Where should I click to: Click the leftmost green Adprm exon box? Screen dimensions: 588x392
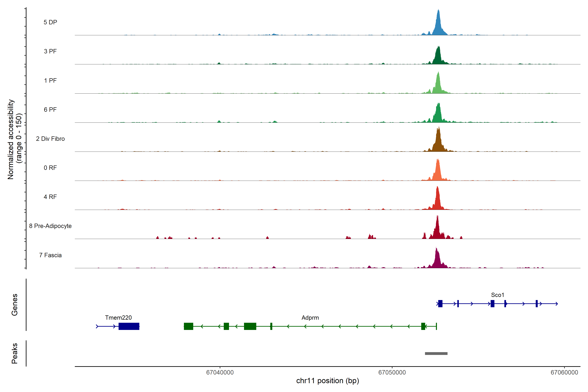188,326
